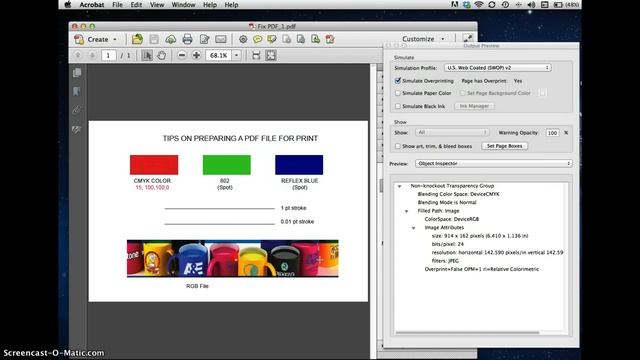
Task: Click the mugs RGB image
Action: (x=233, y=258)
